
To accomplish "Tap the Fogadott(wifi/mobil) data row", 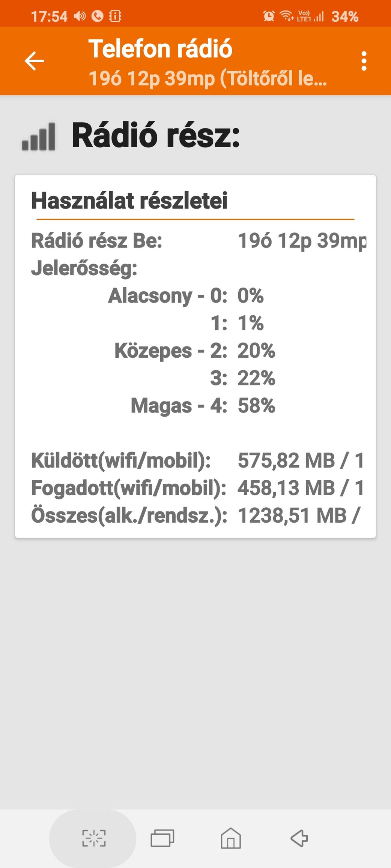I will pyautogui.click(x=197, y=488).
